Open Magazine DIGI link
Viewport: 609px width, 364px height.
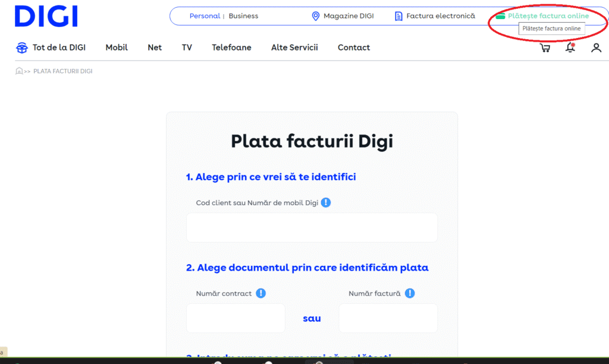coord(349,16)
